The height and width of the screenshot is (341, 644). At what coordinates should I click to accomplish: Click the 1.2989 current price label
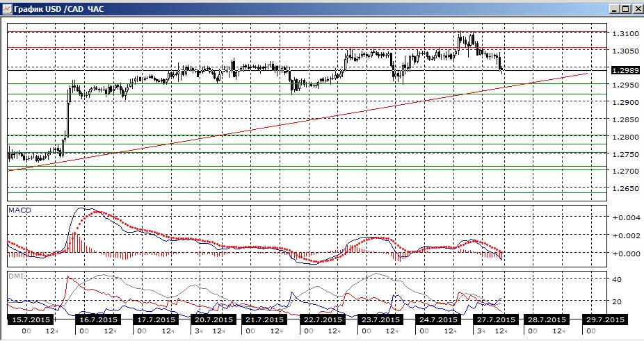pyautogui.click(x=625, y=71)
